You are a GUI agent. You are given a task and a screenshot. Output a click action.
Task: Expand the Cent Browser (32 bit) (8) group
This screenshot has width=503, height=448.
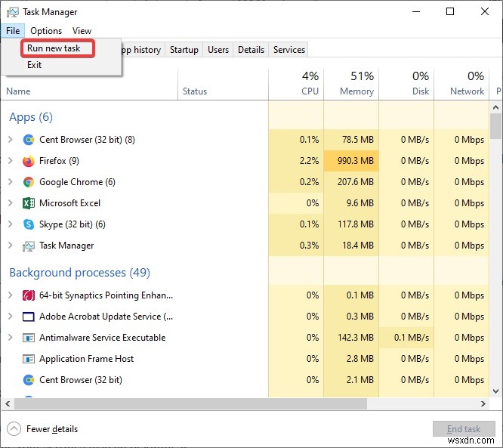pyautogui.click(x=11, y=139)
